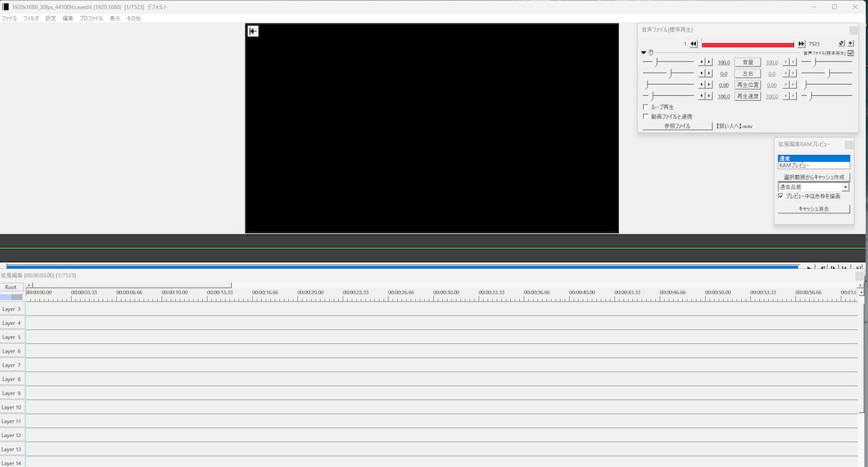Close the 音声ファイル[標準再生] settings dialog
This screenshot has height=467, width=868.
point(853,31)
